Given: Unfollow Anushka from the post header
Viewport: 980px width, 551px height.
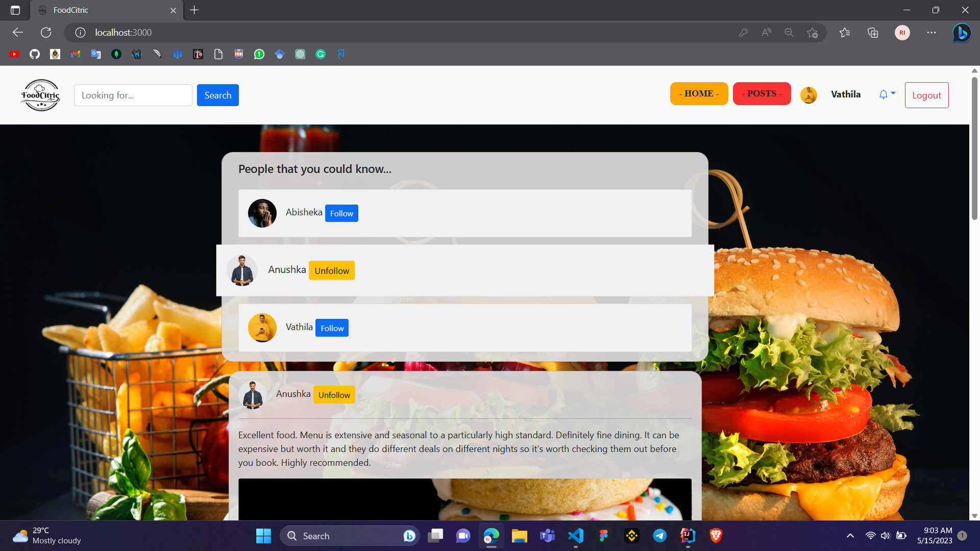Looking at the screenshot, I should (x=334, y=395).
